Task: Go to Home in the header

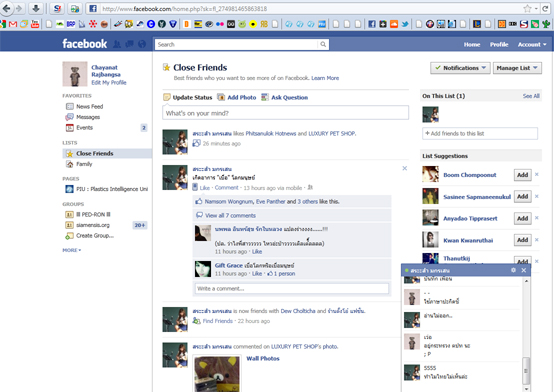Action: (x=472, y=45)
